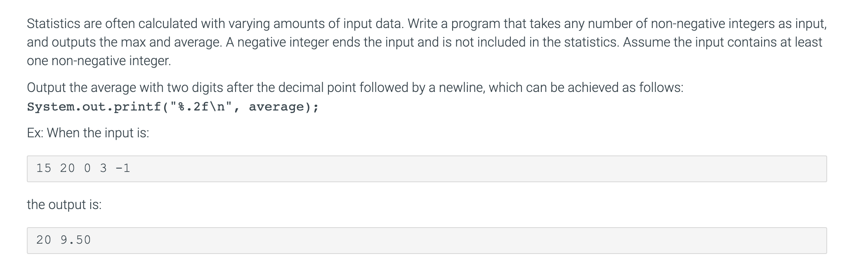Click the sample input box with 15 20 0 3 -1
Image resolution: width=868 pixels, height=268 pixels.
(x=427, y=169)
